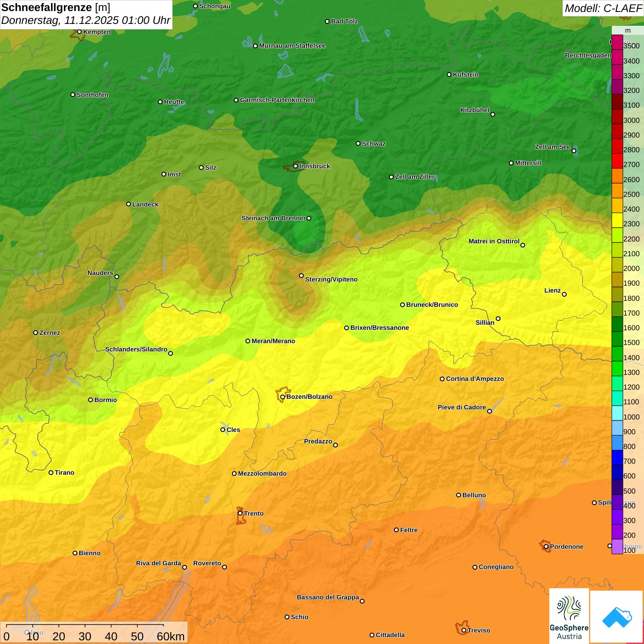This screenshot has height=644, width=644.
Task: Click the Tirano location dot
Action: (51, 472)
